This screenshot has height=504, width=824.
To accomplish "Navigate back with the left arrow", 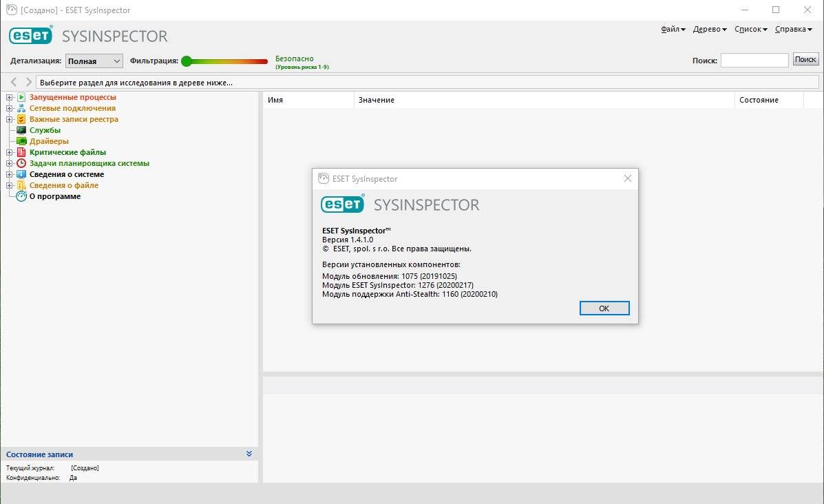I will (x=14, y=82).
